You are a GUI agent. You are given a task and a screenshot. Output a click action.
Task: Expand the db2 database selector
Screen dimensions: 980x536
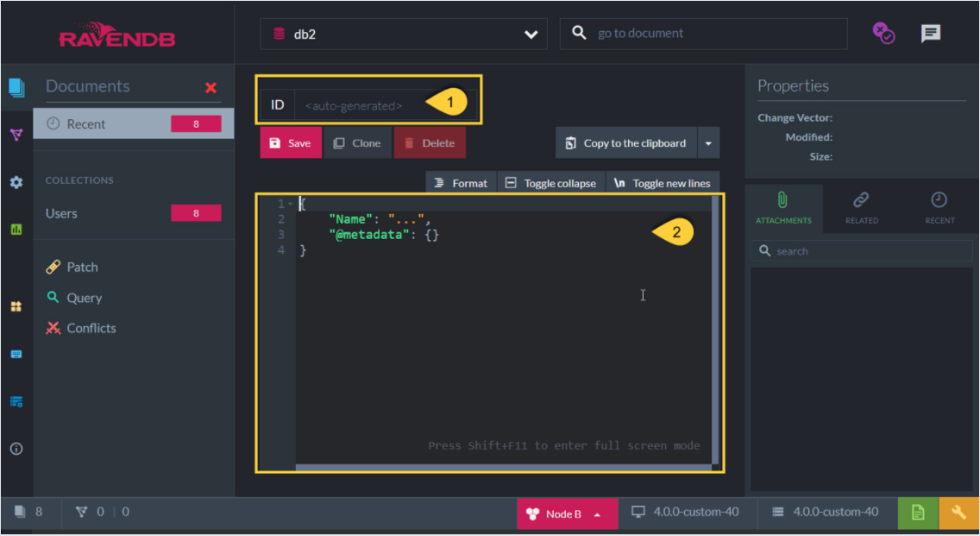point(534,34)
